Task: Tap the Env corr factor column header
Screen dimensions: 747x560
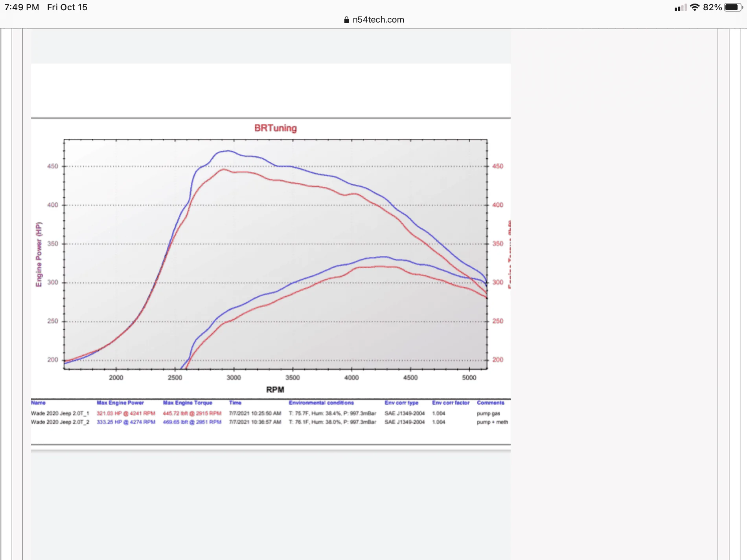Action: [451, 403]
